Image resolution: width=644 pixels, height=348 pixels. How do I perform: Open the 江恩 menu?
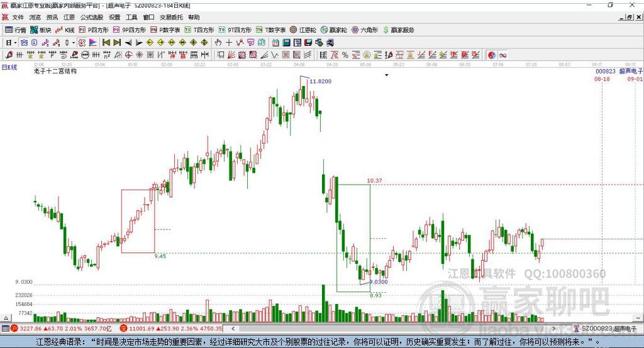click(x=69, y=17)
